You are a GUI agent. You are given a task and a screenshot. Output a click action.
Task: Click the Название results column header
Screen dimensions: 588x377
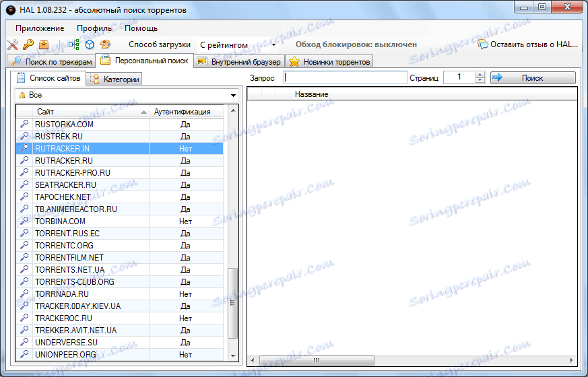point(311,94)
